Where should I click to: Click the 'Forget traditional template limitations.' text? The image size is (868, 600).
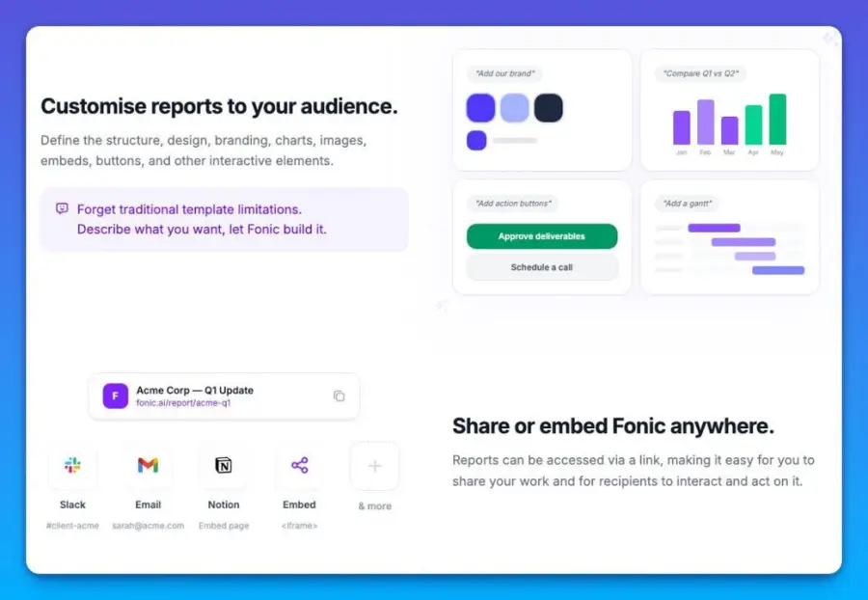(189, 209)
